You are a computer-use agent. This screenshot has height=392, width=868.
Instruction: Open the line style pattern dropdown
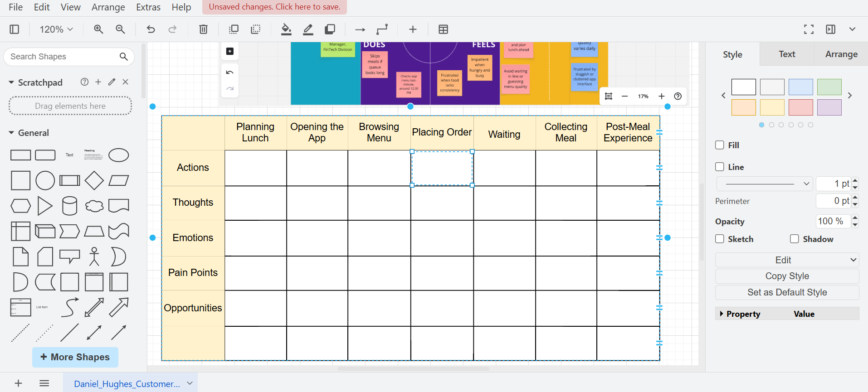coord(765,184)
